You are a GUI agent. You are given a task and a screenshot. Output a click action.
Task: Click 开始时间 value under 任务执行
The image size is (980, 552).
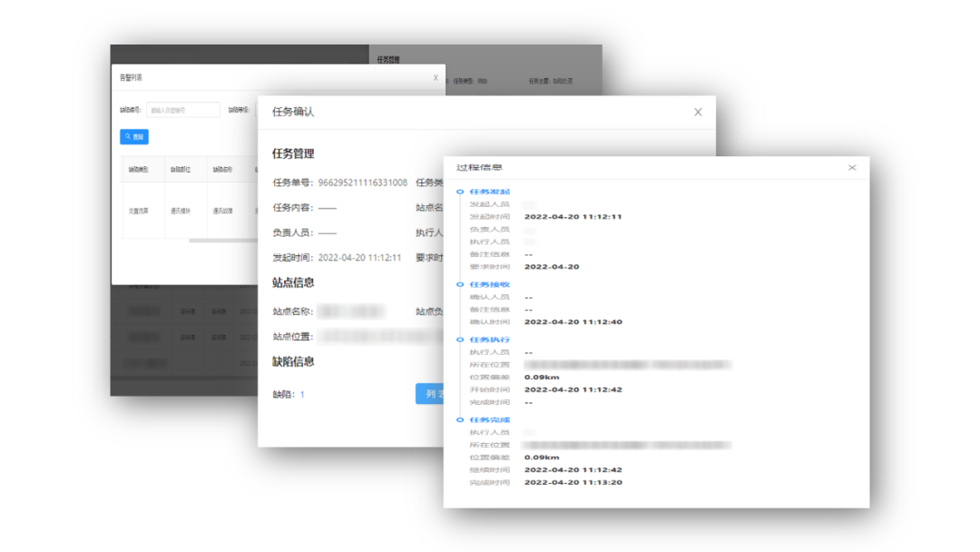[573, 389]
